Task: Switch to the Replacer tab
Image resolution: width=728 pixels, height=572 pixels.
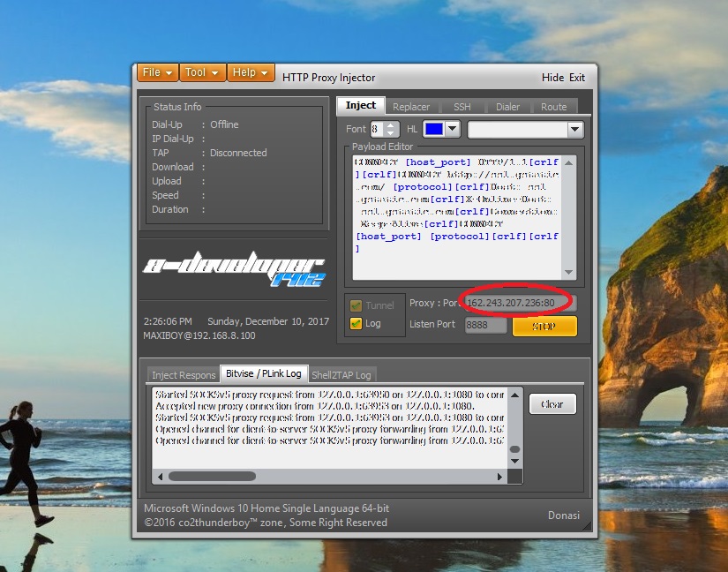Action: (412, 106)
